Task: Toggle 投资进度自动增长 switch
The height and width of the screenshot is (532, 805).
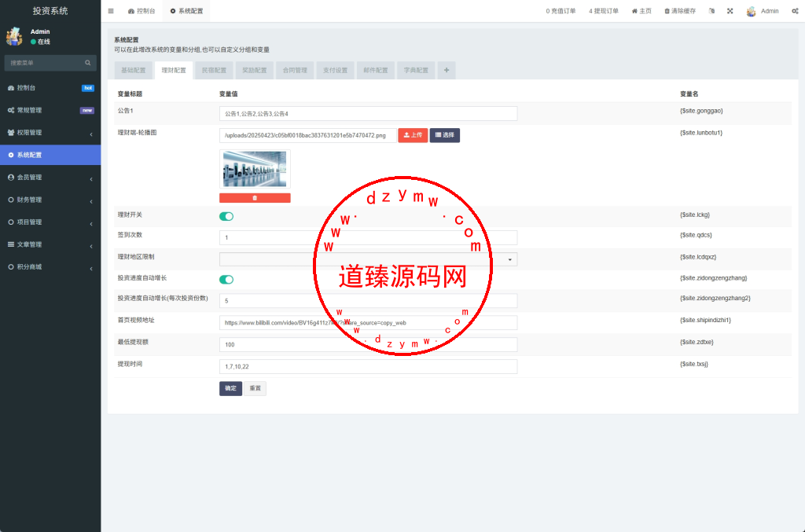Action: pos(226,280)
